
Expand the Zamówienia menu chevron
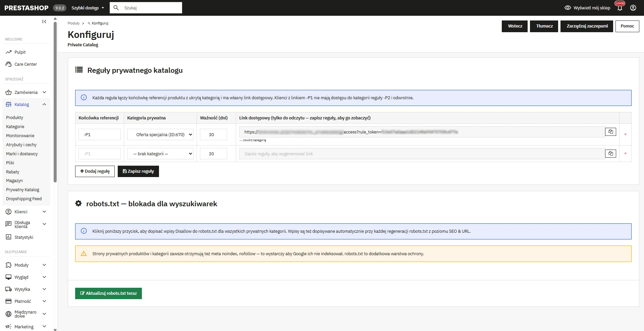[x=44, y=92]
